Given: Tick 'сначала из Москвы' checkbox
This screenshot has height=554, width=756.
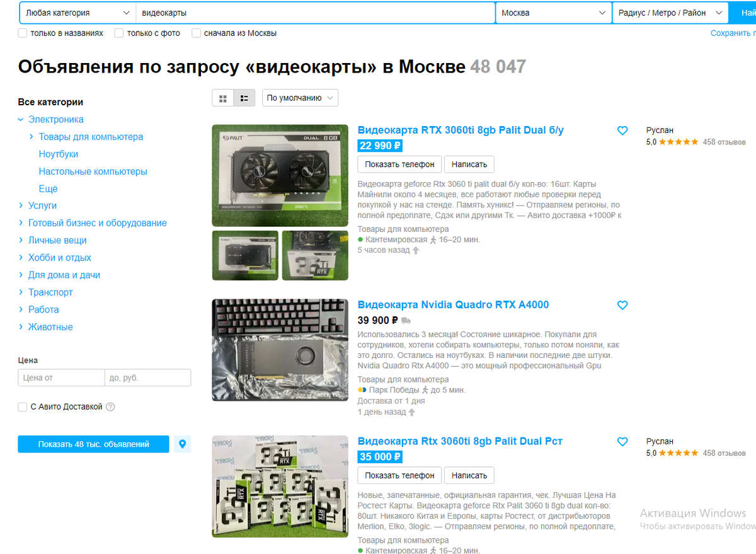Looking at the screenshot, I should 197,33.
